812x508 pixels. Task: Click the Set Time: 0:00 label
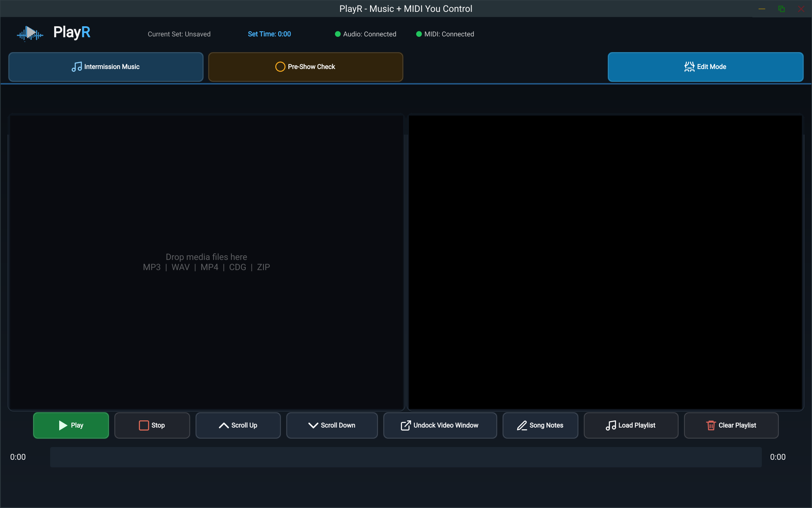pos(269,34)
